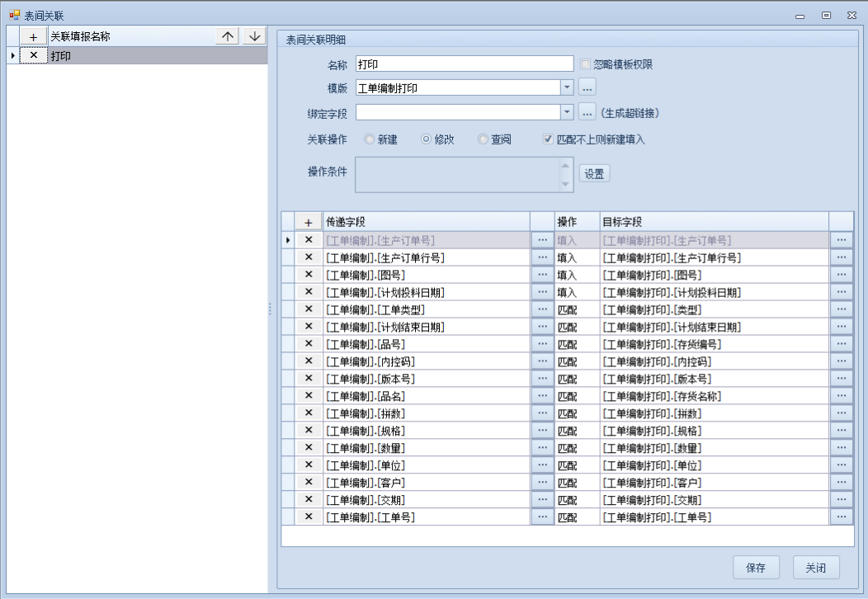Add a new row in the 传递字段 grid
Viewport: 868px width, 599px height.
coord(309,222)
